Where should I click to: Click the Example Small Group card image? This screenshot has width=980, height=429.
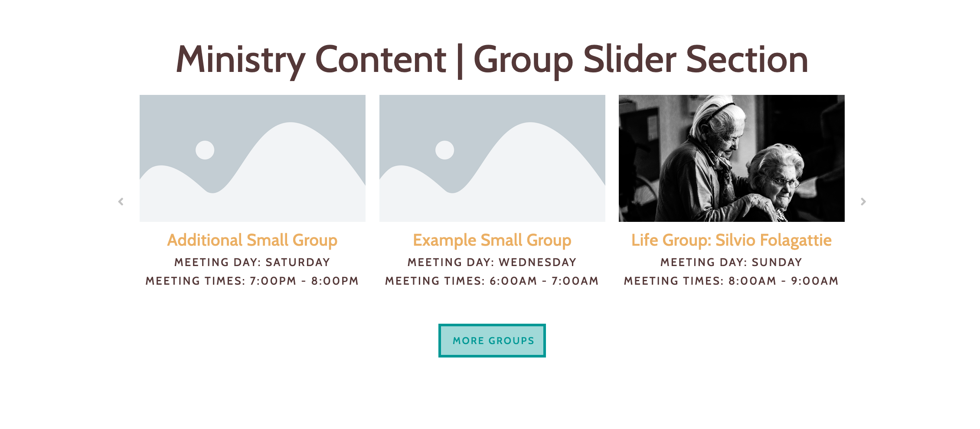click(492, 158)
